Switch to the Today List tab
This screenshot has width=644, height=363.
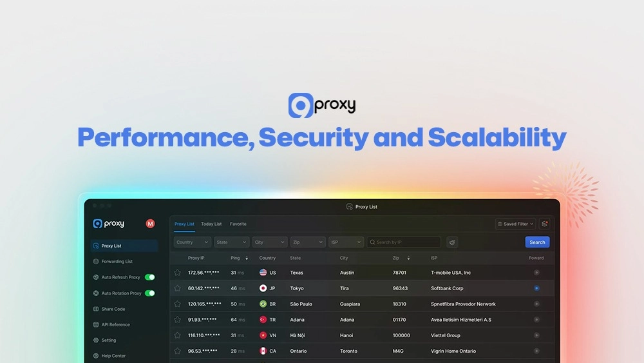(x=211, y=224)
